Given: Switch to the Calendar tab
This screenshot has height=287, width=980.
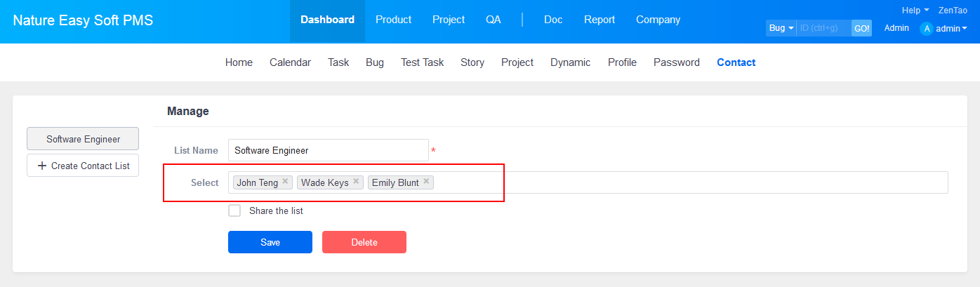Looking at the screenshot, I should pyautogui.click(x=290, y=62).
